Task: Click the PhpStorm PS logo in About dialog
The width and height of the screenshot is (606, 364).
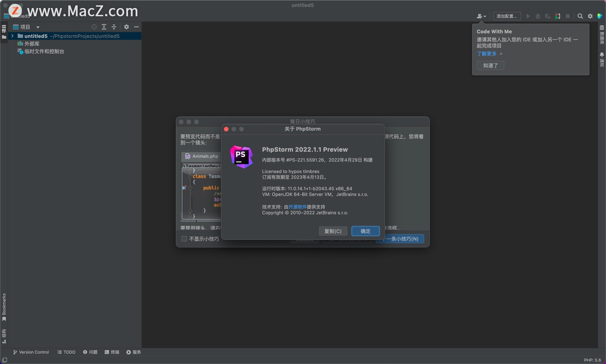Action: [x=241, y=157]
